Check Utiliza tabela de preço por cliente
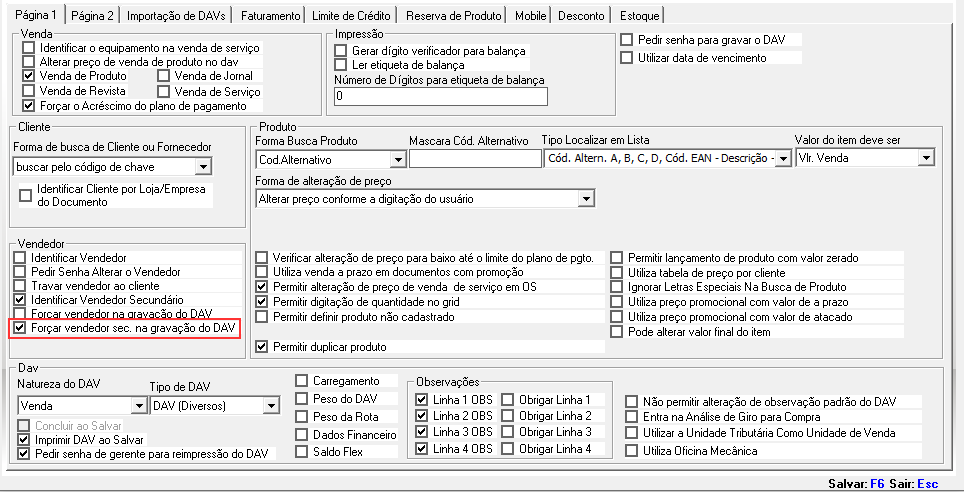The height and width of the screenshot is (492, 964). click(x=617, y=272)
